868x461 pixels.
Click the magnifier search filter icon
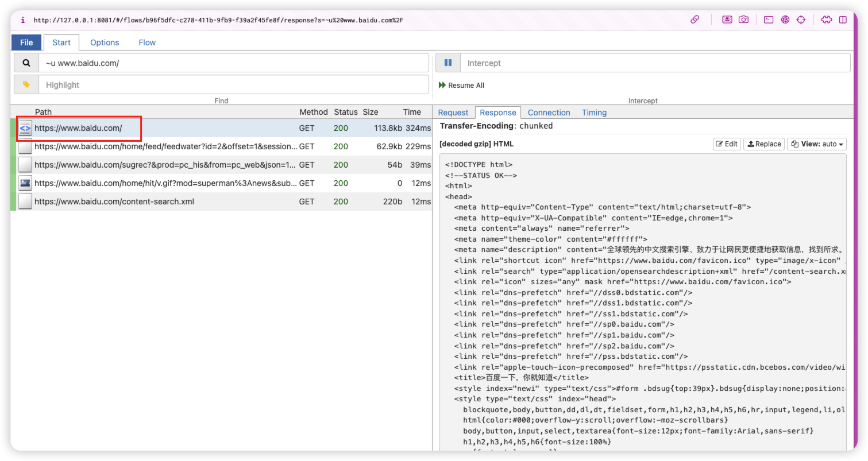coord(26,63)
